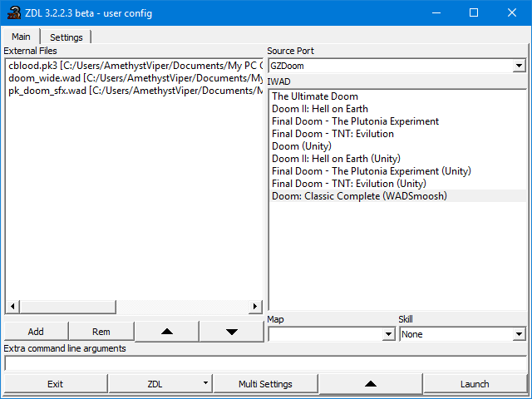Select Doom: Classic Complete (WADSmoosh)
The height and width of the screenshot is (399, 532).
(x=397, y=196)
